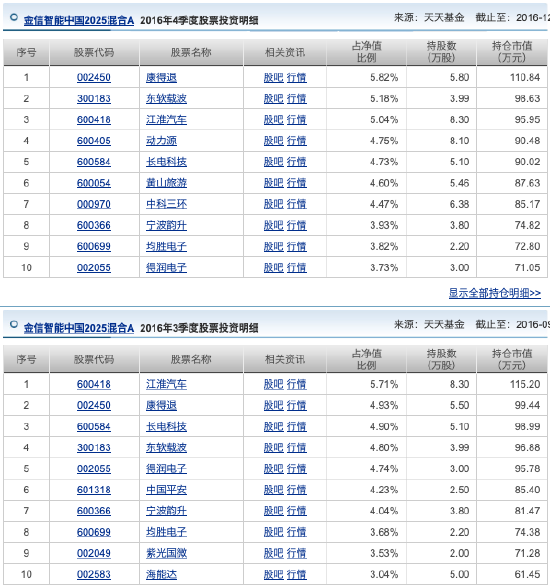Open 股吧 for 中国平安 row
The width and height of the screenshot is (550, 587).
point(274,490)
